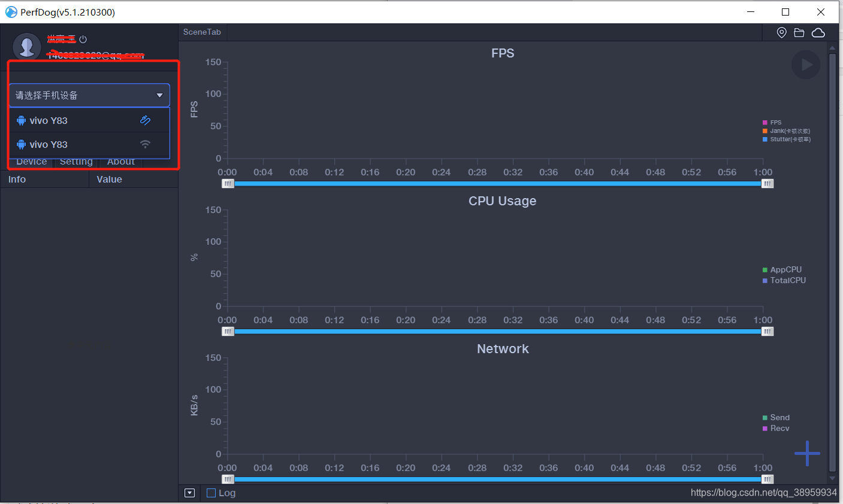Click the location pin icon

tap(781, 33)
